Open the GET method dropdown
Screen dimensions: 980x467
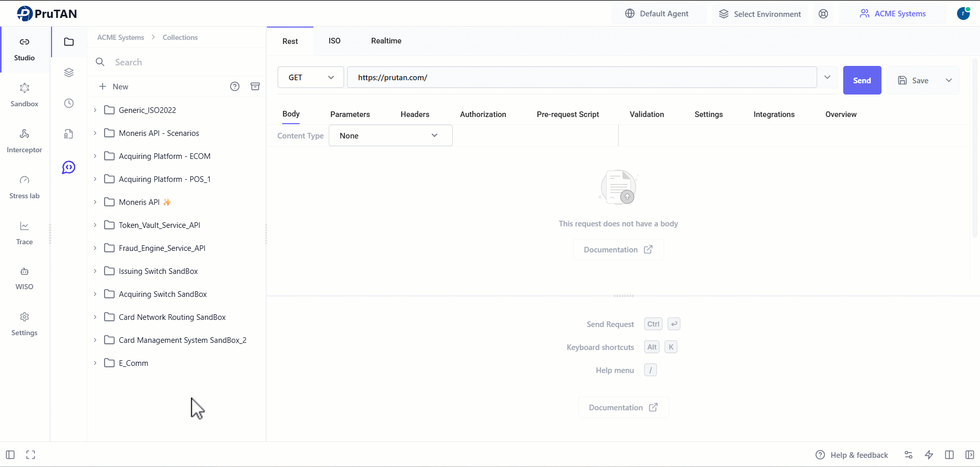[x=311, y=78]
